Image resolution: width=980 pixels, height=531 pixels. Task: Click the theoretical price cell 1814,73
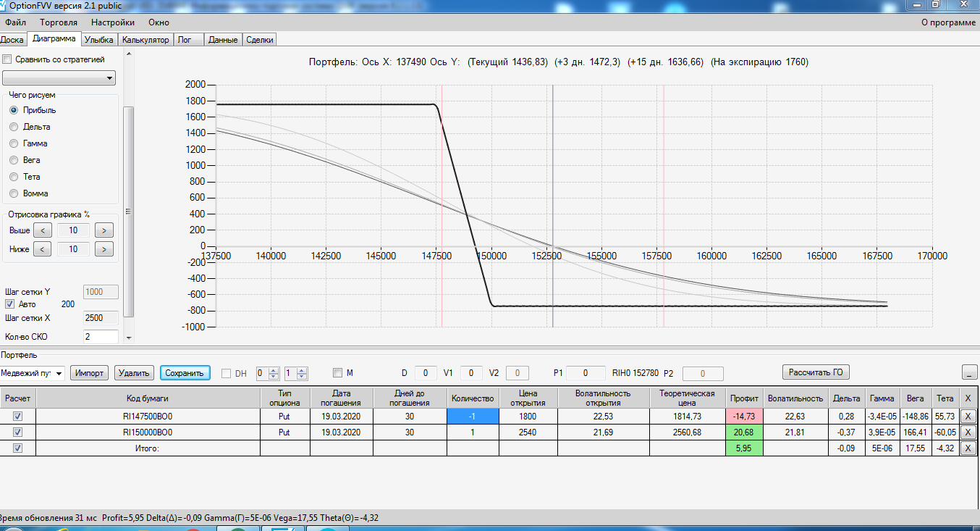(687, 417)
